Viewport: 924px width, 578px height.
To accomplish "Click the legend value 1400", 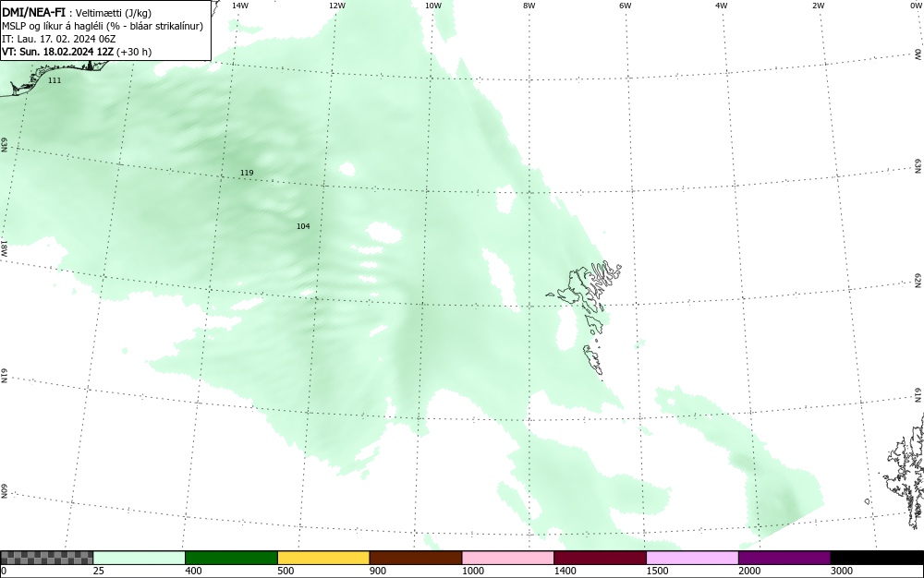I will pyautogui.click(x=565, y=571).
